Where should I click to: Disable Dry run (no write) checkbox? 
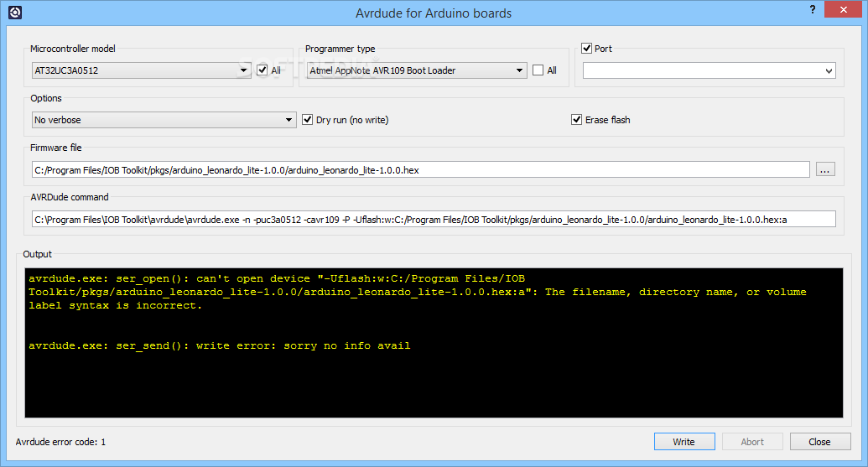(307, 120)
